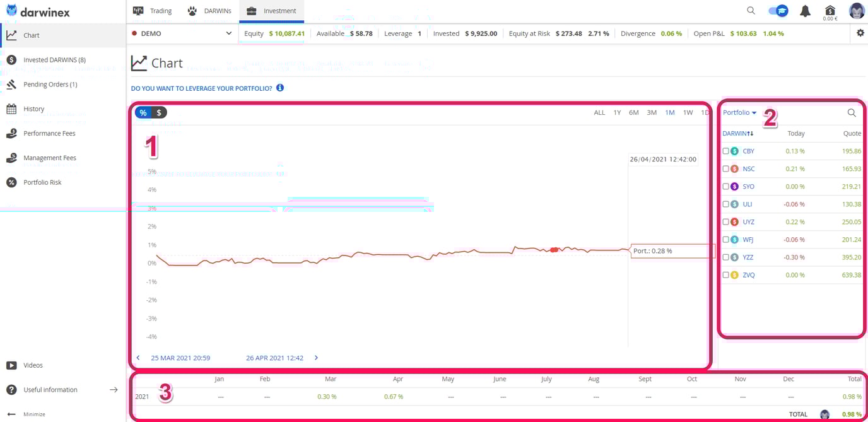Open the wallet balance icon

click(830, 11)
